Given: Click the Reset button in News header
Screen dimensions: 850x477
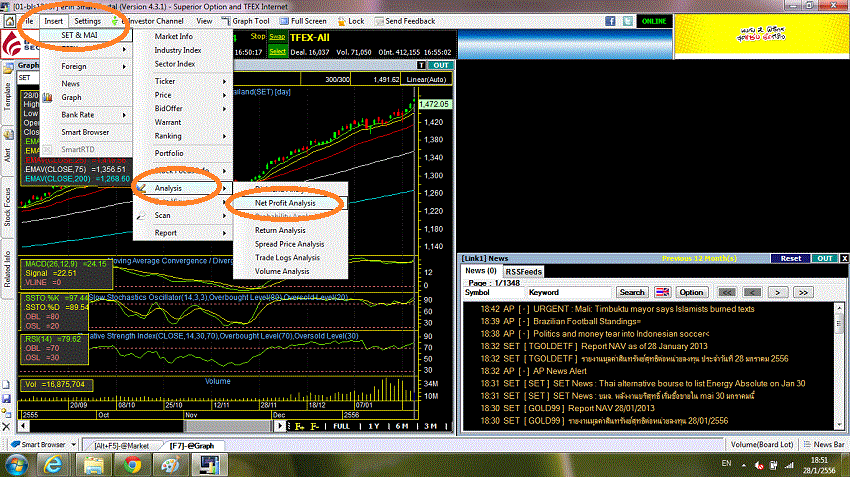Looking at the screenshot, I should coord(790,259).
